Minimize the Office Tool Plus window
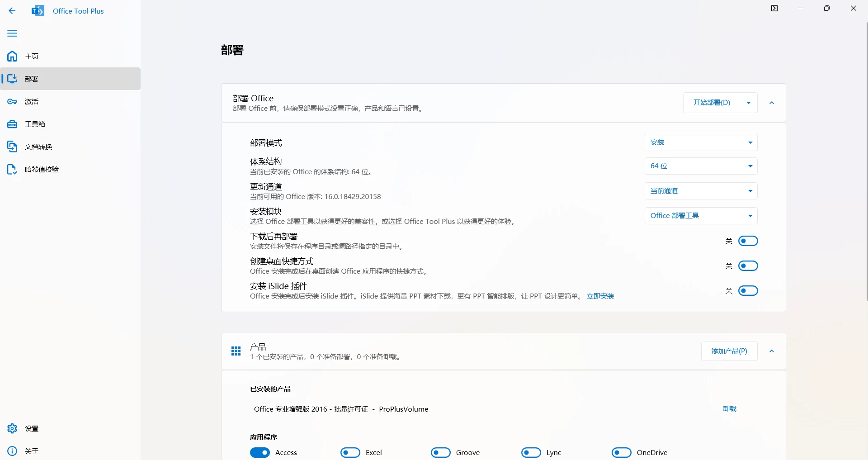Image resolution: width=868 pixels, height=460 pixels. point(801,8)
